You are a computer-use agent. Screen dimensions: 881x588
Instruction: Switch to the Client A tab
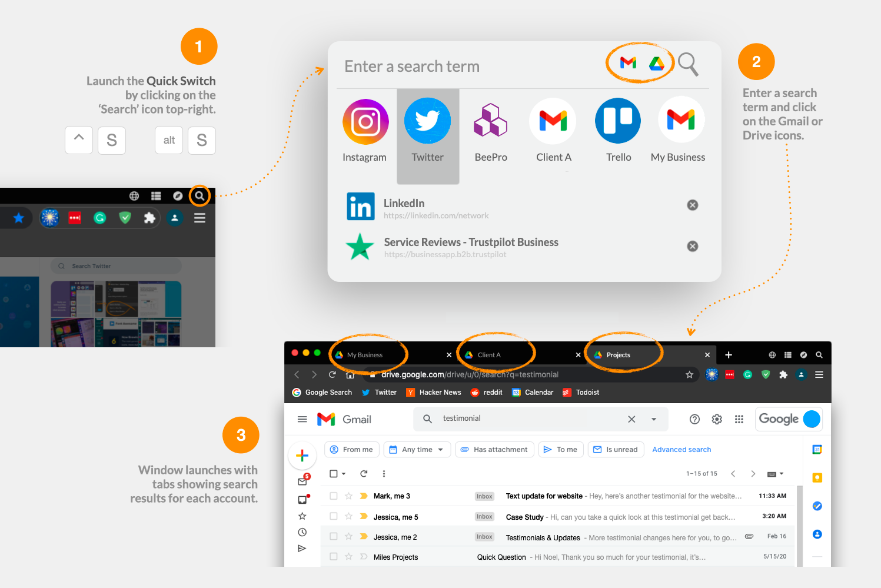[489, 355]
